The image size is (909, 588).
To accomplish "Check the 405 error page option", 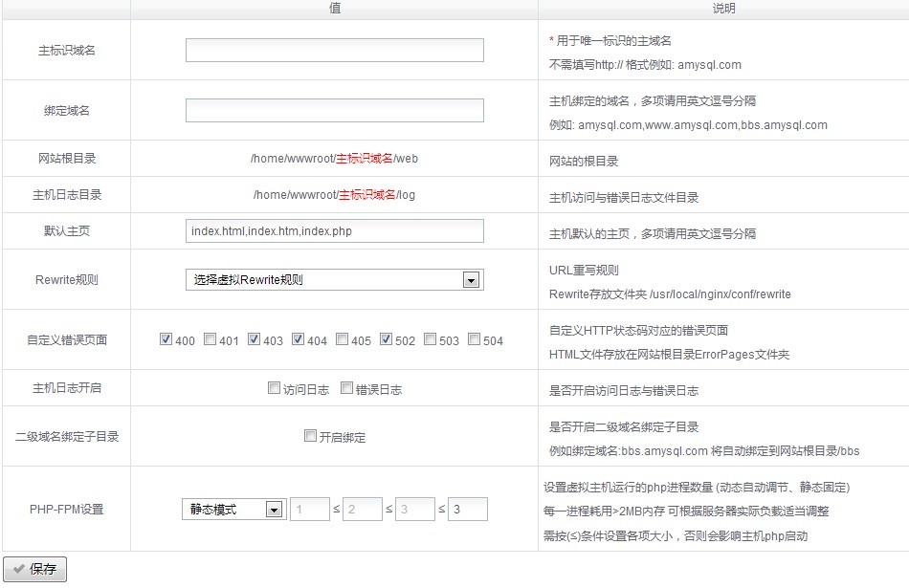I will 343,339.
